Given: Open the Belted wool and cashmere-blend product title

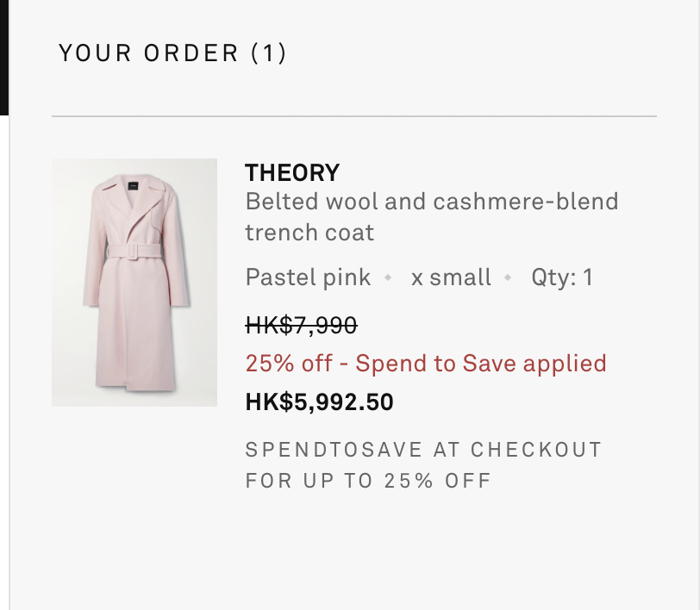Looking at the screenshot, I should [432, 217].
